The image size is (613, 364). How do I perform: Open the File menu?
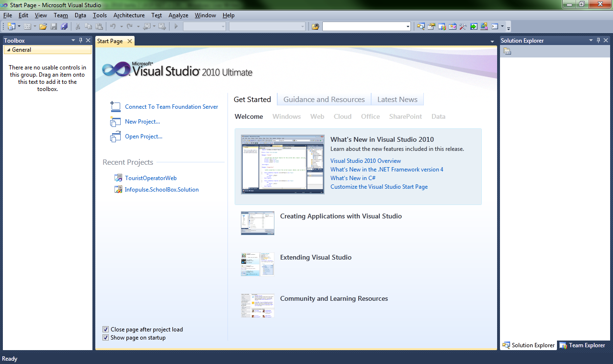click(8, 15)
